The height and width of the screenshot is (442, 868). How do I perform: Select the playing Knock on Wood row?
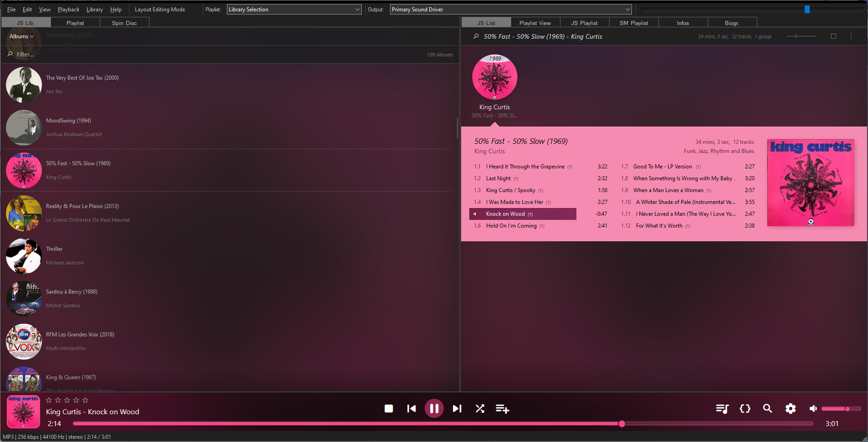[523, 214]
